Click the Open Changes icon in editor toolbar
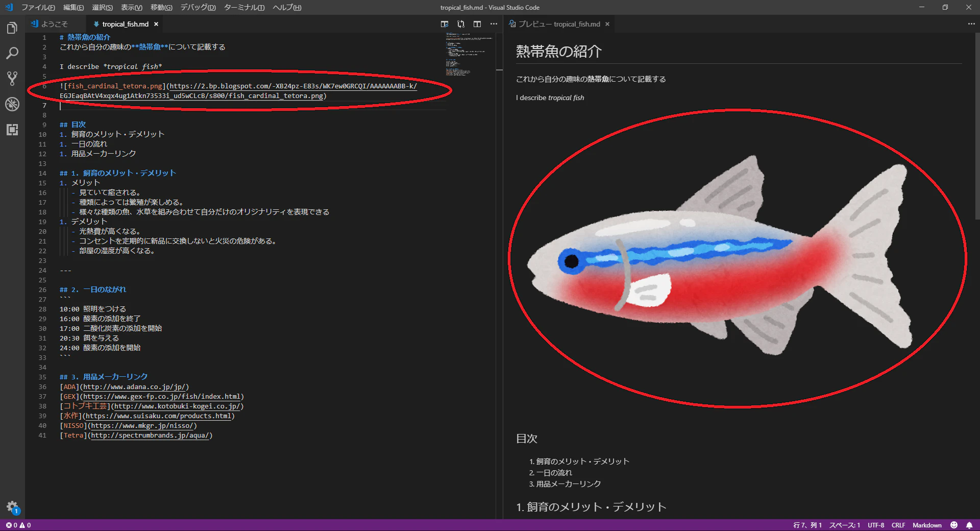The height and width of the screenshot is (531, 980). click(461, 24)
